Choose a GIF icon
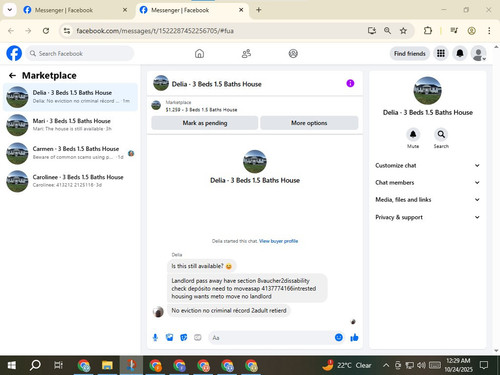The width and height of the screenshot is (500, 375). (x=198, y=338)
